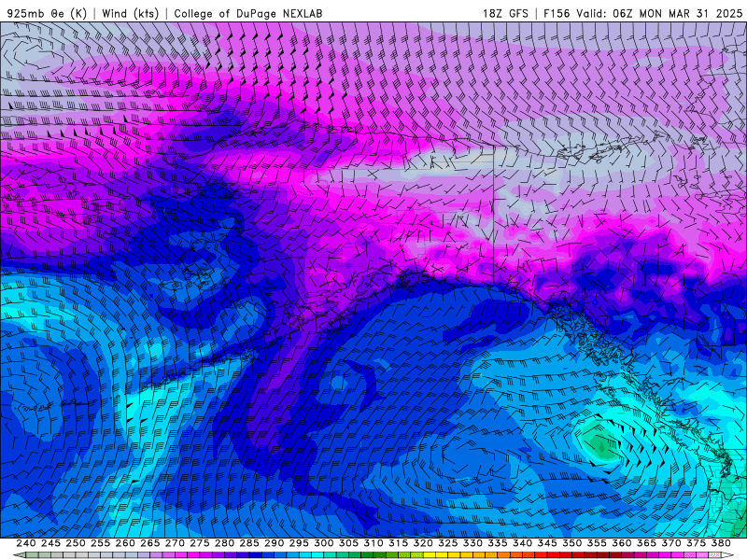Viewport: 747px width, 560px height.
Task: Click the 360 value on the scale
Action: (622, 543)
